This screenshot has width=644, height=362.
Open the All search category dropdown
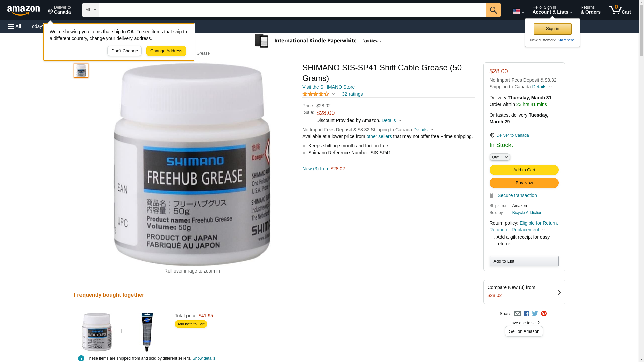[91, 10]
